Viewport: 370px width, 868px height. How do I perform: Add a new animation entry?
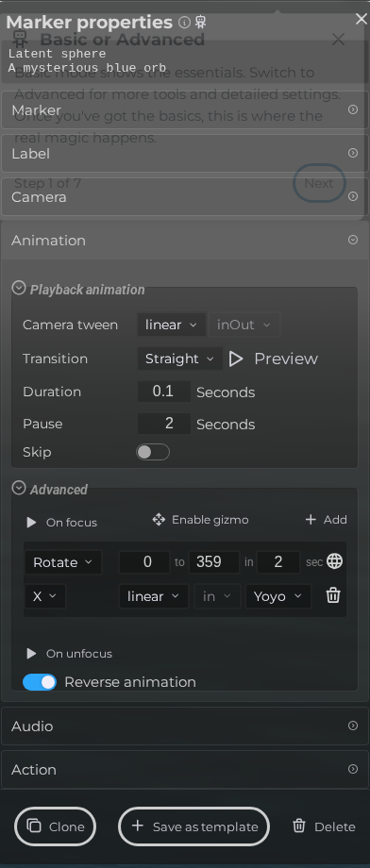pyautogui.click(x=327, y=520)
